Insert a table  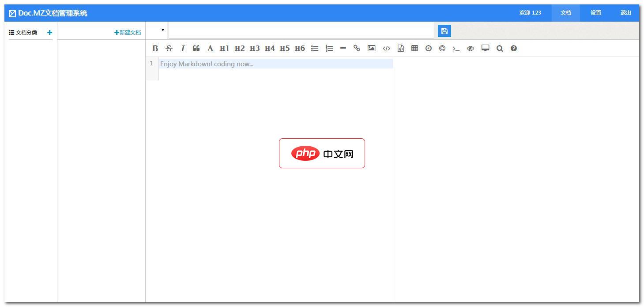[414, 49]
